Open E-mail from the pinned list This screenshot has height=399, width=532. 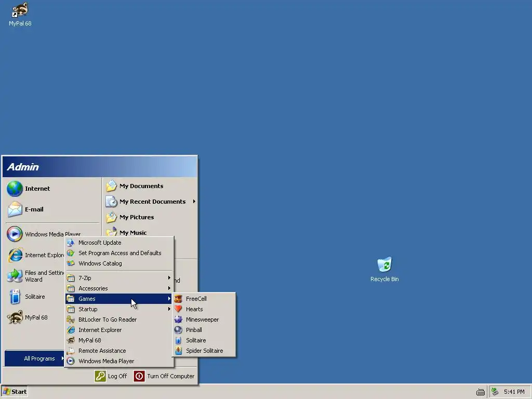click(x=52, y=209)
